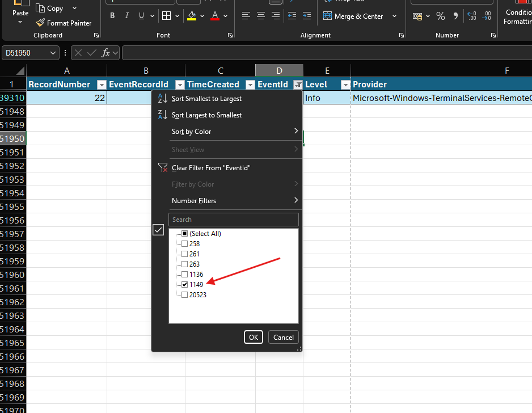Open Clipboard dialog launcher
Screen dimensions: 532x413
coord(96,35)
